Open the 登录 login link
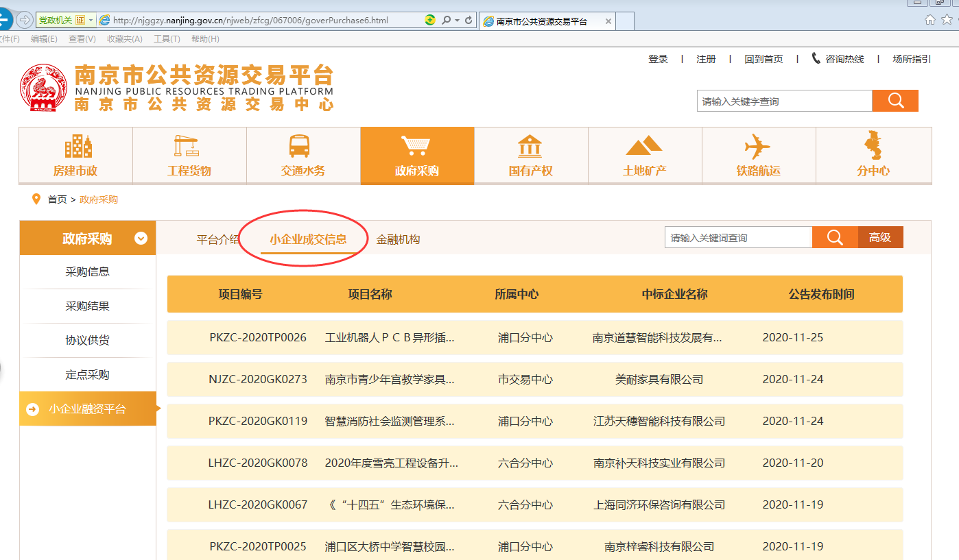 (x=658, y=59)
